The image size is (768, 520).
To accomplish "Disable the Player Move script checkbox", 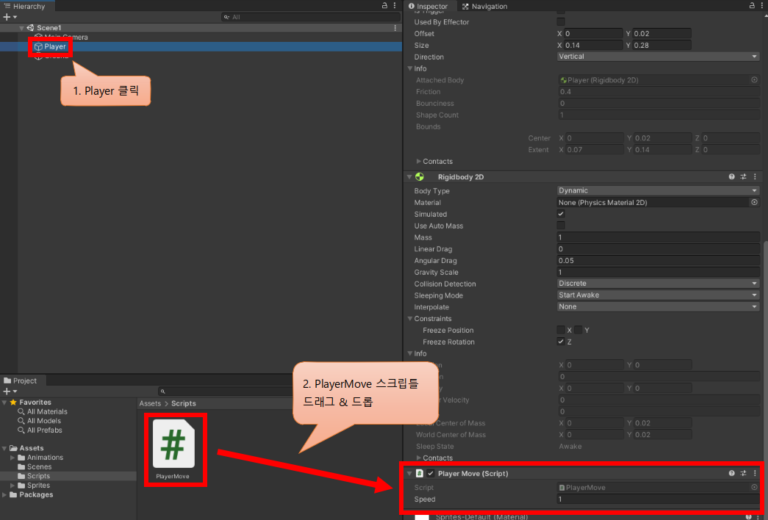I will (x=431, y=473).
